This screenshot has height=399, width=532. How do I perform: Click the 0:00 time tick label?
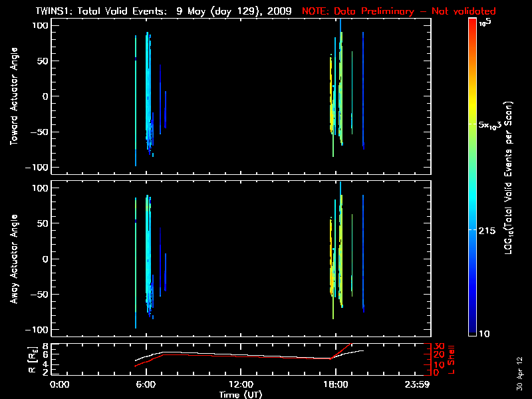click(x=60, y=384)
